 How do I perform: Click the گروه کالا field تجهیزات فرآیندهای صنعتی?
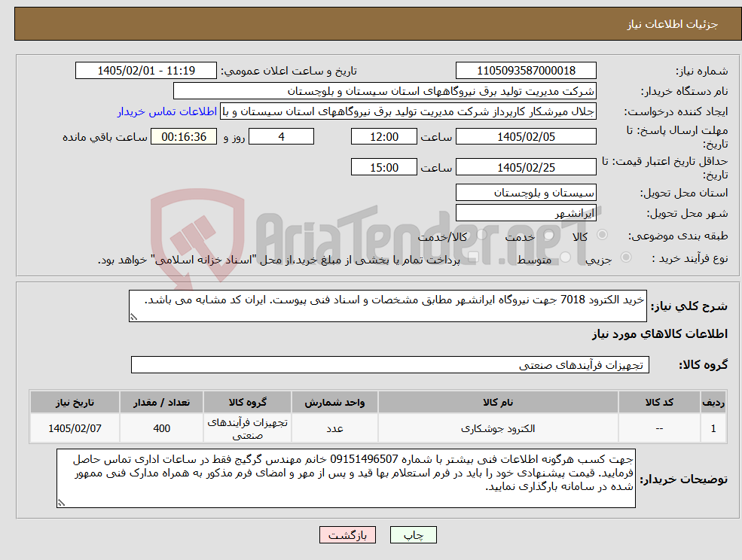coord(390,364)
